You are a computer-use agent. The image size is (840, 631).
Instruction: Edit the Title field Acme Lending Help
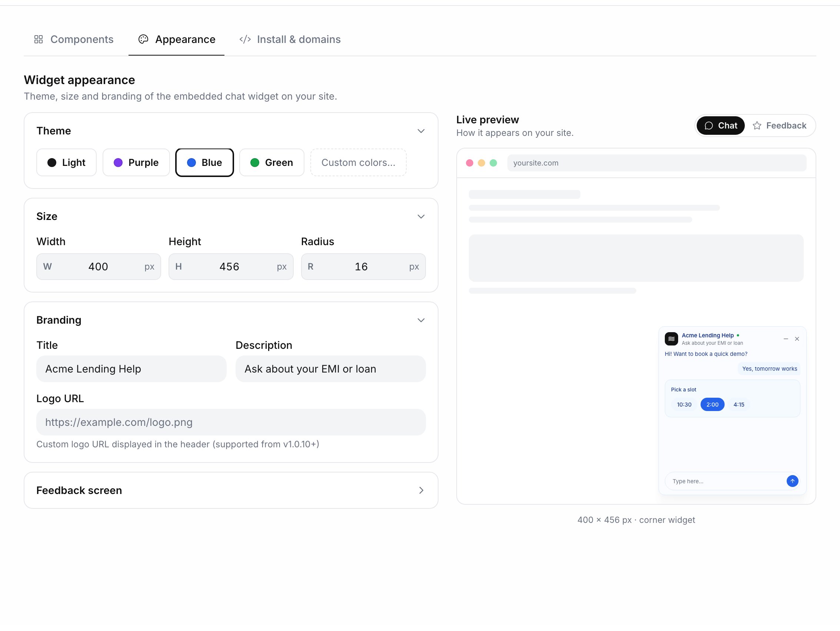click(131, 369)
